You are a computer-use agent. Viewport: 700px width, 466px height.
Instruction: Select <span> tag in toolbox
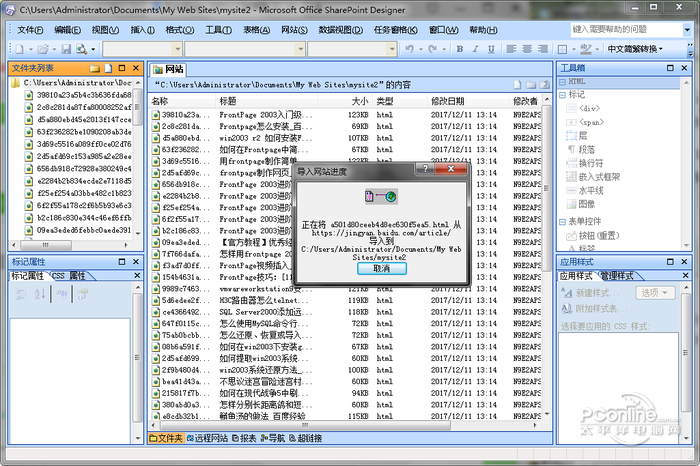coord(591,122)
